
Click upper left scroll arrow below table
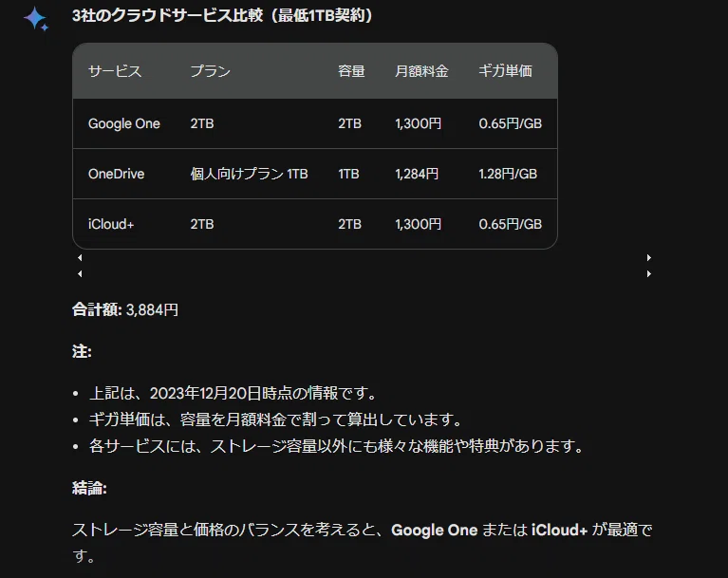[80, 257]
